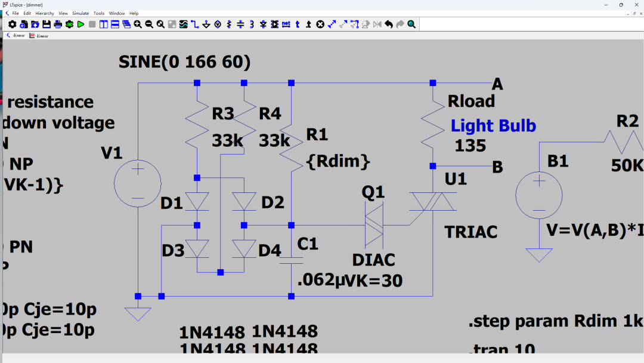
Task: Undo the last action
Action: pyautogui.click(x=389, y=24)
